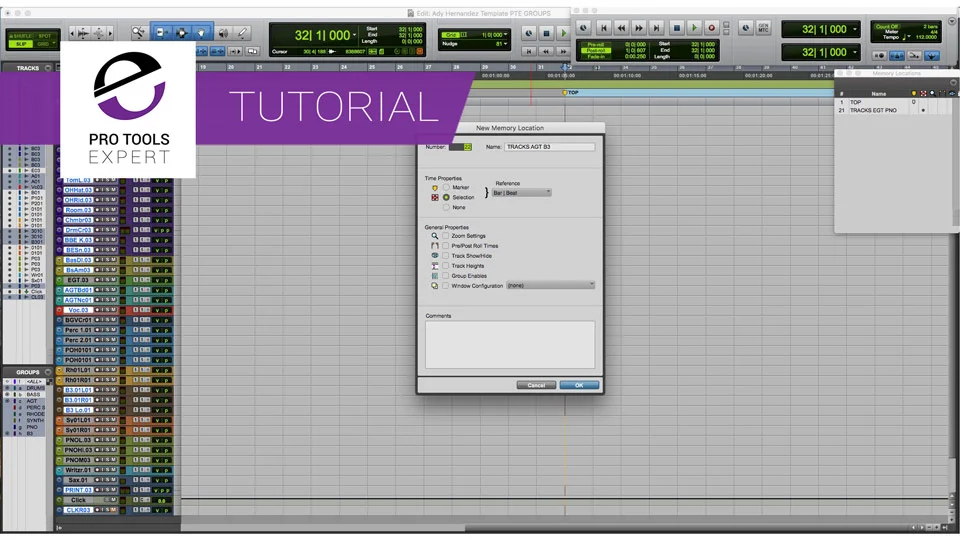Click Go to End in the transport window
The height and width of the screenshot is (540, 960).
[656, 28]
